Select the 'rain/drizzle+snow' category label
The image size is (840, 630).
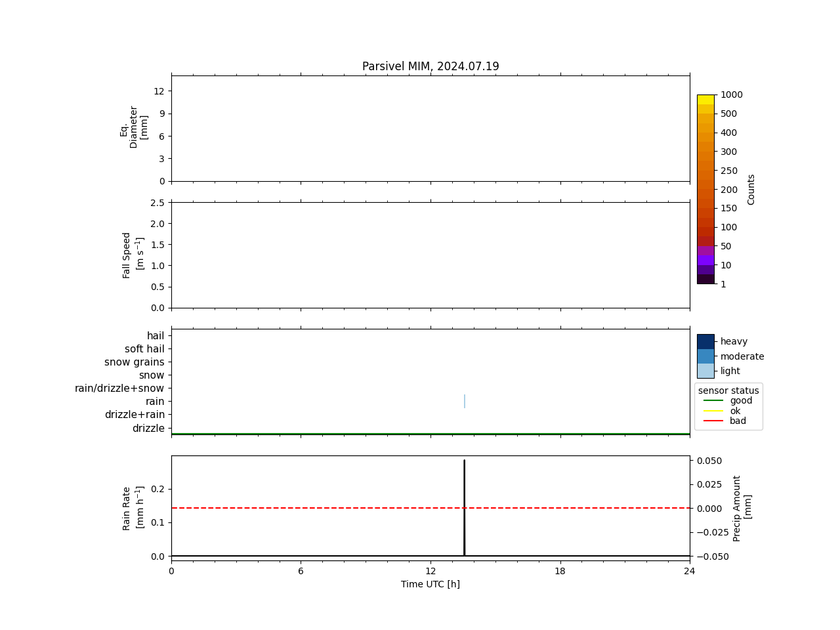(119, 388)
